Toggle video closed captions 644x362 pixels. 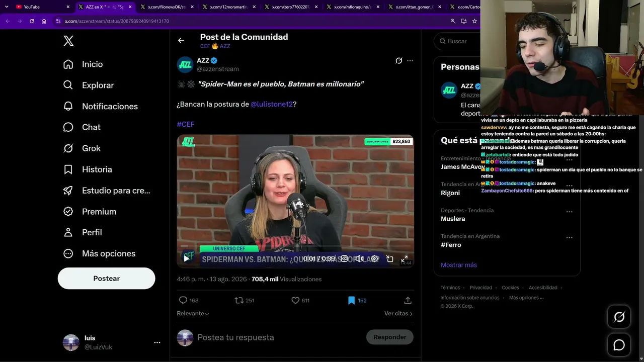click(344, 258)
